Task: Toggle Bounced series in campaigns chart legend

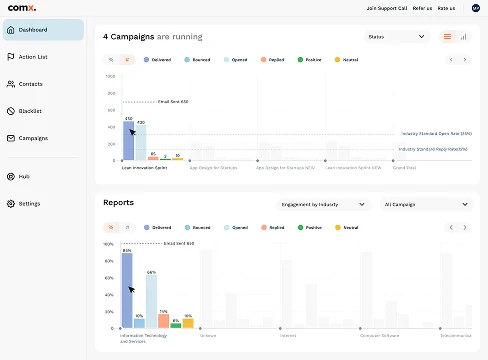Action: [197, 60]
